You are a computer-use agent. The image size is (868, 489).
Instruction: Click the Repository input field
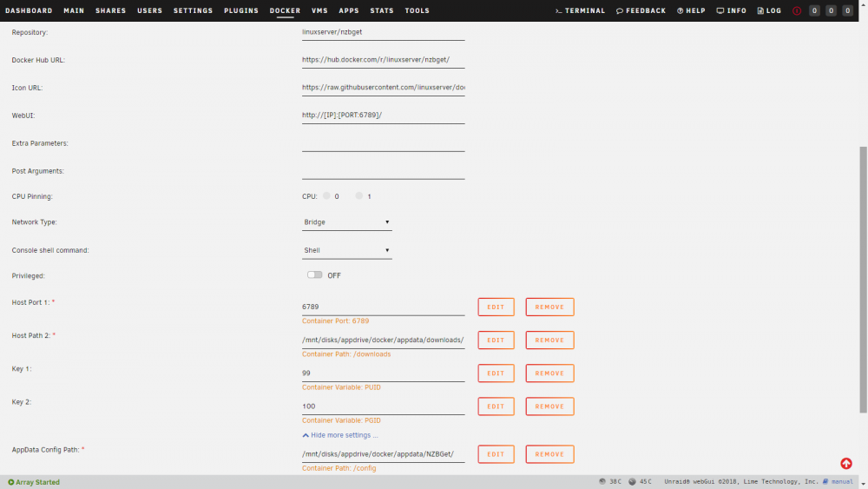coord(383,32)
